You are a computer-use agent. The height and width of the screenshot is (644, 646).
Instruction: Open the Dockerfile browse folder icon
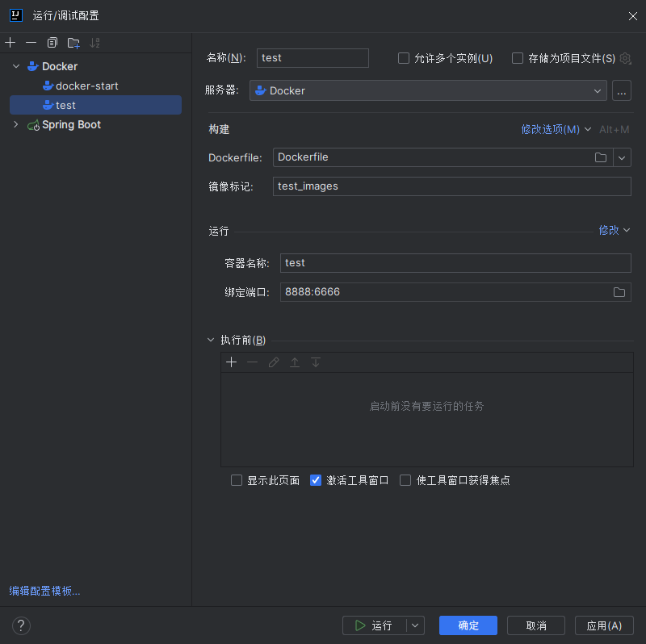click(x=601, y=157)
